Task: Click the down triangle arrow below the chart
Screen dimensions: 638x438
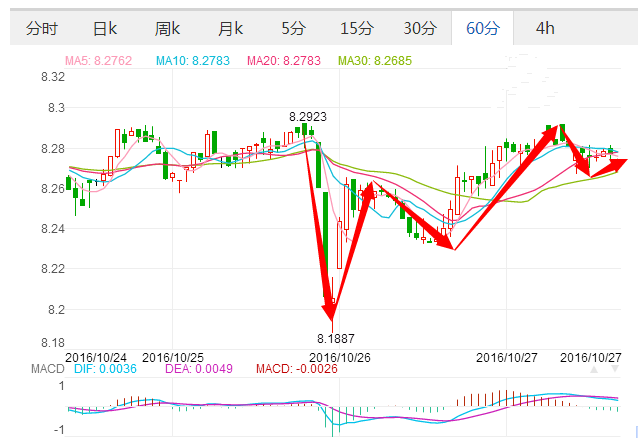Action: [x=616, y=370]
